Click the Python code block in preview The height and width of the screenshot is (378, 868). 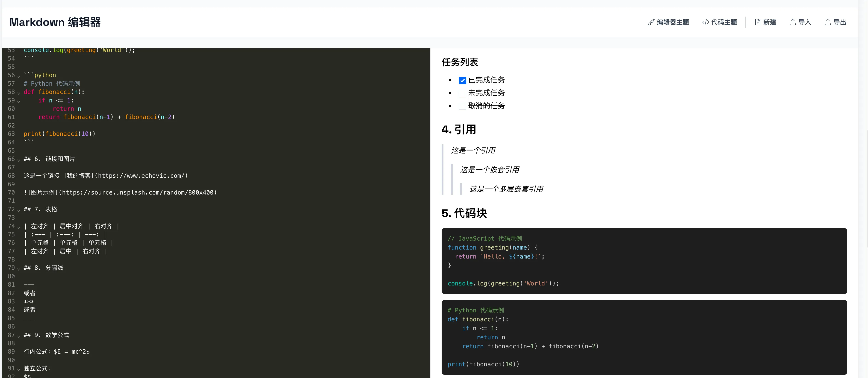point(644,337)
